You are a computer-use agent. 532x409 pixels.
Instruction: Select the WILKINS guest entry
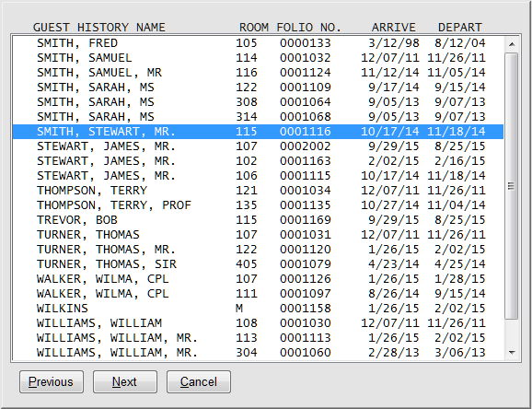pyautogui.click(x=259, y=309)
